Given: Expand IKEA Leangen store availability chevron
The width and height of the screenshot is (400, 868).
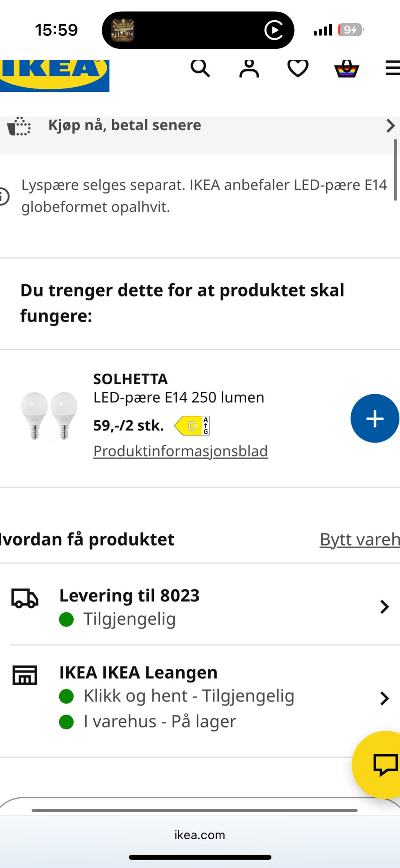Looking at the screenshot, I should (x=385, y=698).
